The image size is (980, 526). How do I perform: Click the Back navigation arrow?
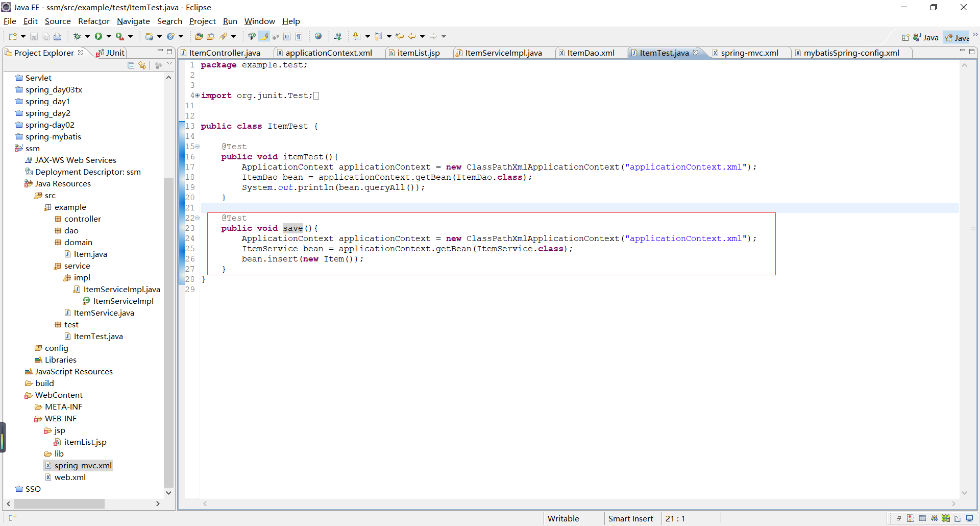(x=412, y=36)
